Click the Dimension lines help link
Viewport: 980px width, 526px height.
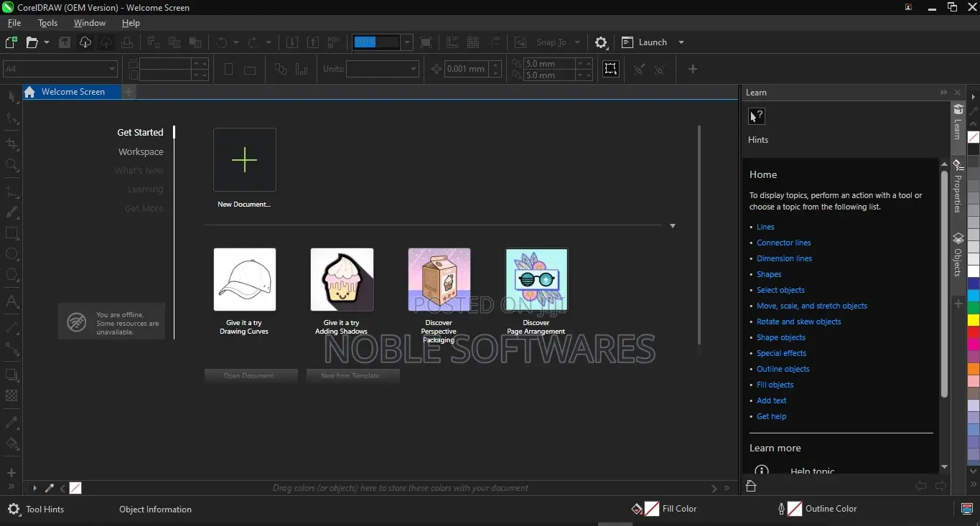pos(784,258)
